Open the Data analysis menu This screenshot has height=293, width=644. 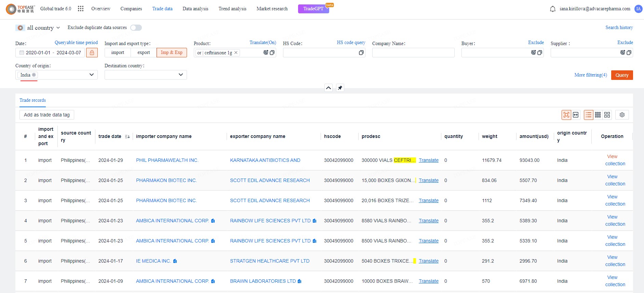pyautogui.click(x=195, y=9)
